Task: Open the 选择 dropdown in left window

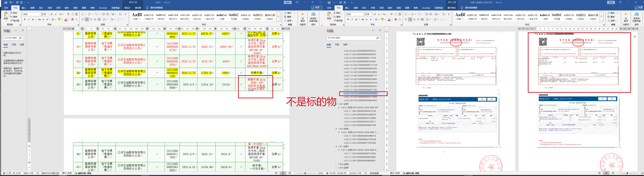Action: click(x=289, y=21)
